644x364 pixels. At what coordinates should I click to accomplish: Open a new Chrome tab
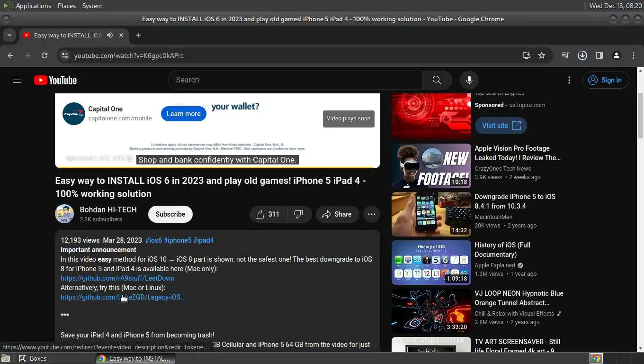[x=138, y=35]
